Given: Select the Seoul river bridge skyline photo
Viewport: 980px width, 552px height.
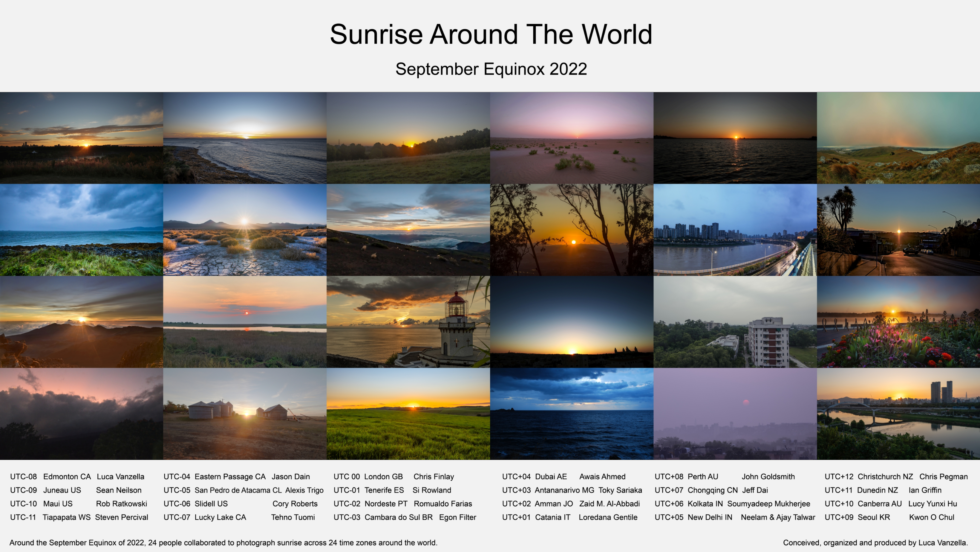Looking at the screenshot, I should (x=898, y=414).
